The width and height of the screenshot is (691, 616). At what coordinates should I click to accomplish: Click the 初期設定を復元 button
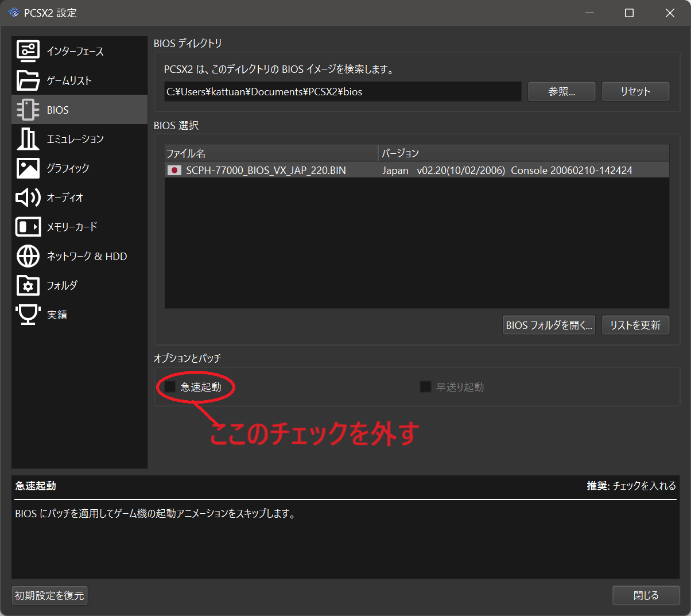point(49,595)
